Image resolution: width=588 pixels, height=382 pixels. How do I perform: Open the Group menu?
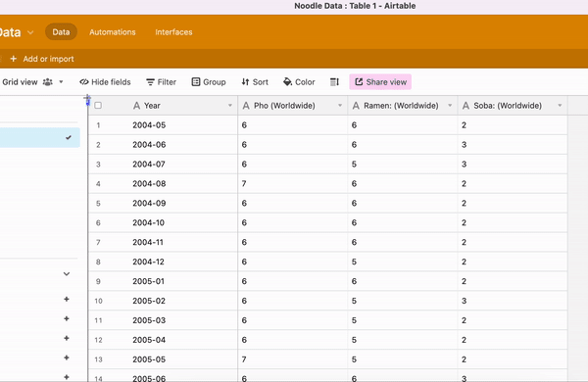(209, 82)
